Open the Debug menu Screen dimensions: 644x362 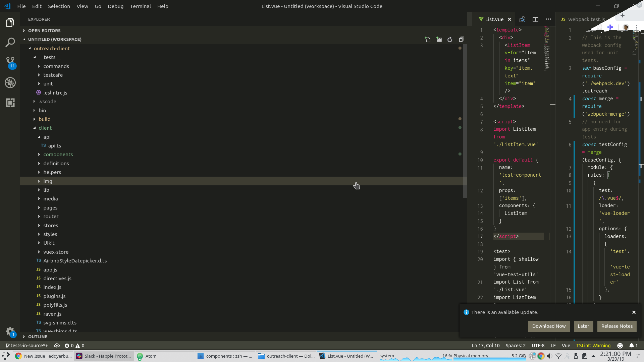[116, 6]
